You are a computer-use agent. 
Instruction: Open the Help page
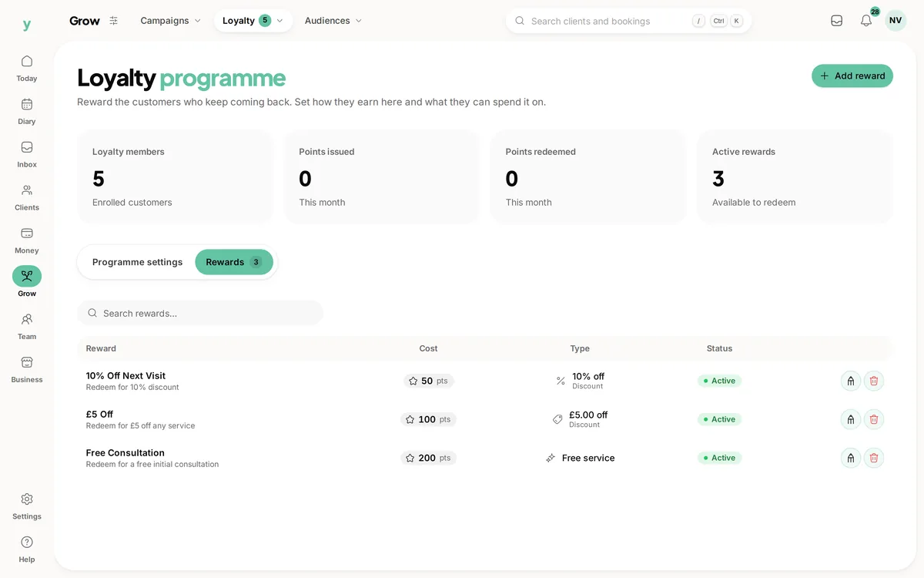[x=27, y=549]
